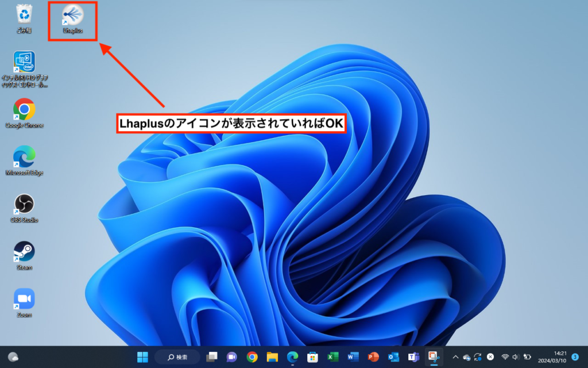Launch Word from the taskbar

352,357
